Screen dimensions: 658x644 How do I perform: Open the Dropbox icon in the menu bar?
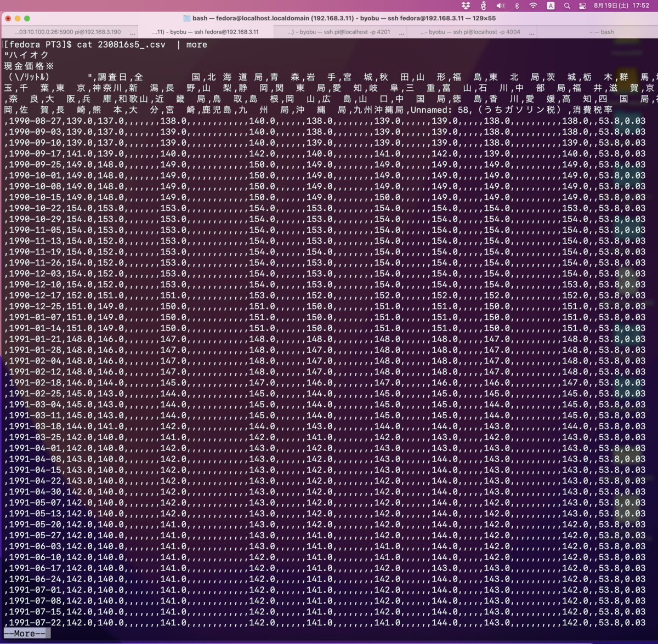click(465, 5)
